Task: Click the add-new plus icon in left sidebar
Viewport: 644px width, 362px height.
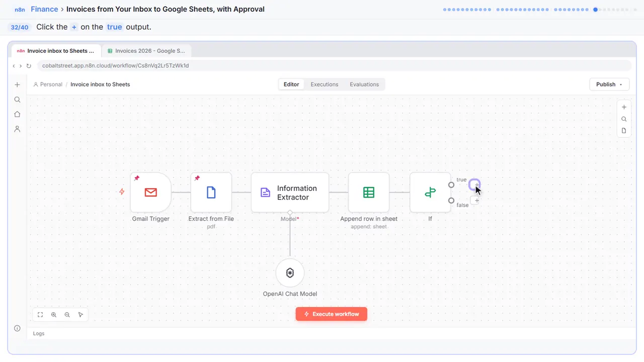Action: (17, 85)
